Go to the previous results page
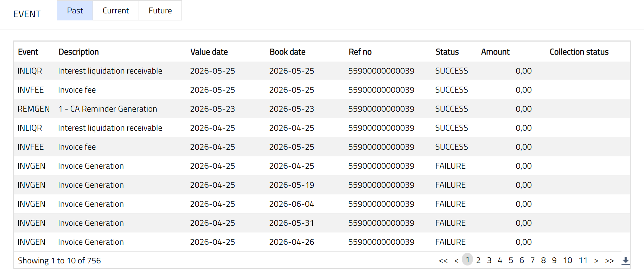 (x=456, y=261)
